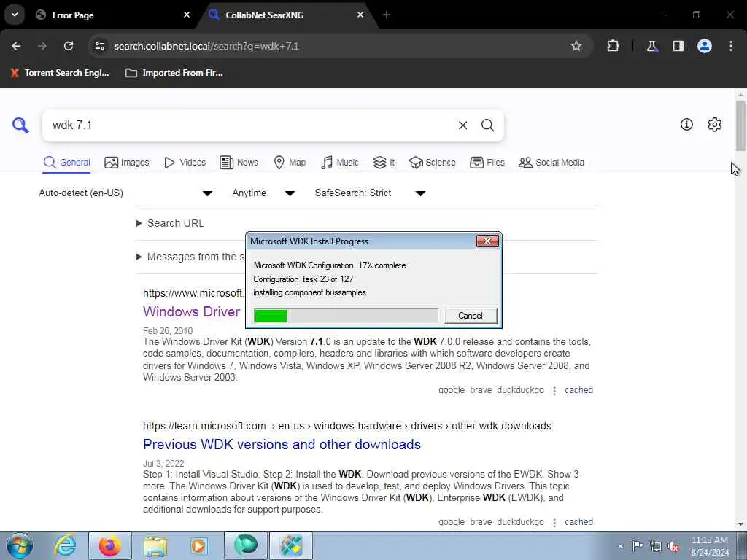Open Previous WDK versions and other downloads
This screenshot has width=747, height=560.
click(282, 444)
